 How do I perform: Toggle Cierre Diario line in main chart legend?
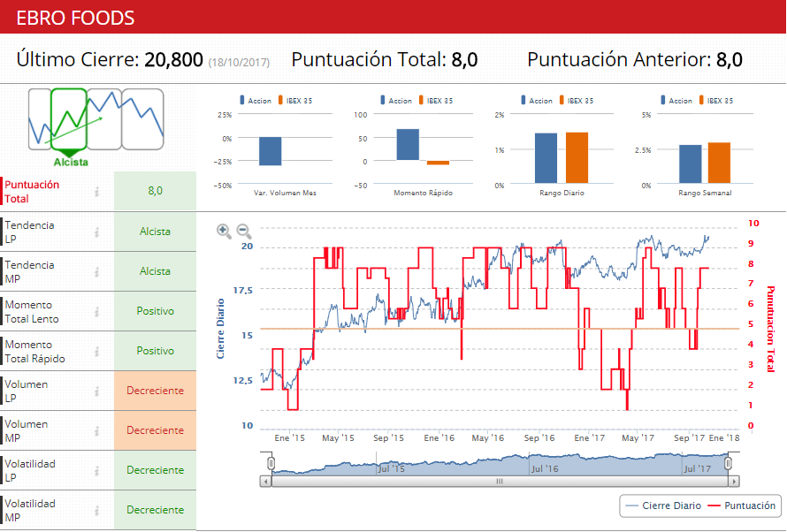[663, 505]
